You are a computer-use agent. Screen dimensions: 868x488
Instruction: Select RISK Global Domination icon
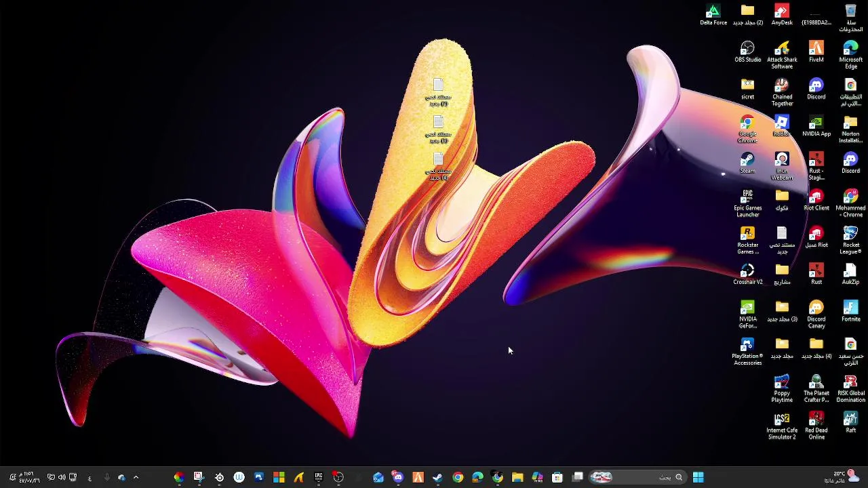click(850, 390)
